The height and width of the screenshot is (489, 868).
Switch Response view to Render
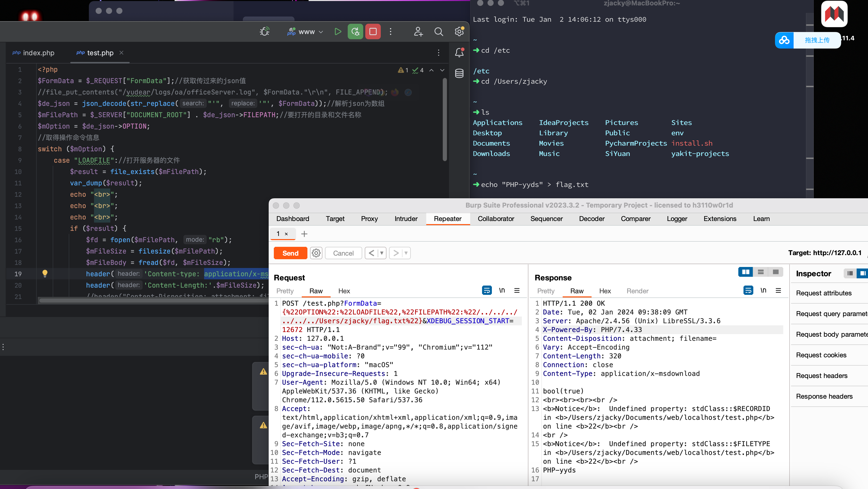pos(637,291)
